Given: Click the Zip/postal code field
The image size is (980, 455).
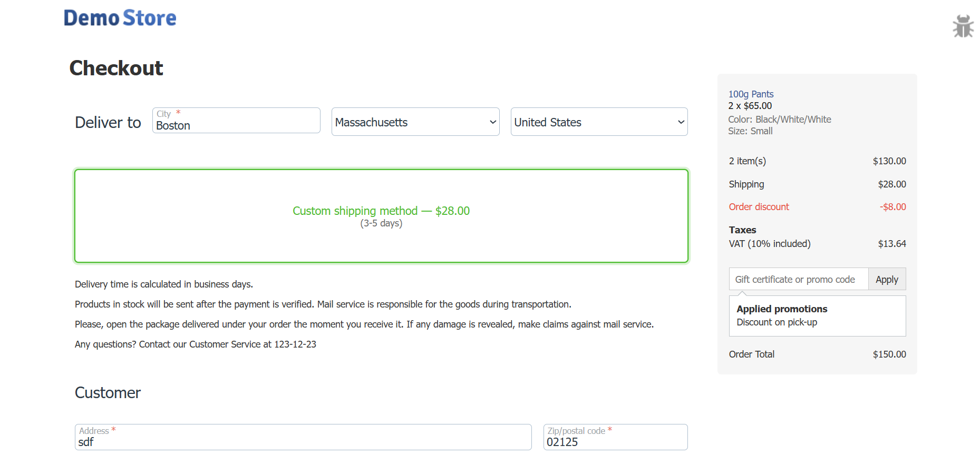Looking at the screenshot, I should coord(615,441).
